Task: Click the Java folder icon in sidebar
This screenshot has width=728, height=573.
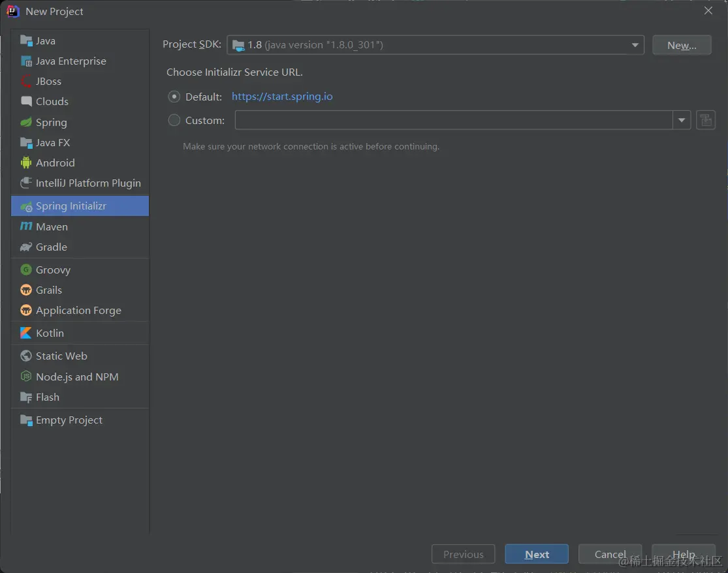Action: tap(26, 41)
